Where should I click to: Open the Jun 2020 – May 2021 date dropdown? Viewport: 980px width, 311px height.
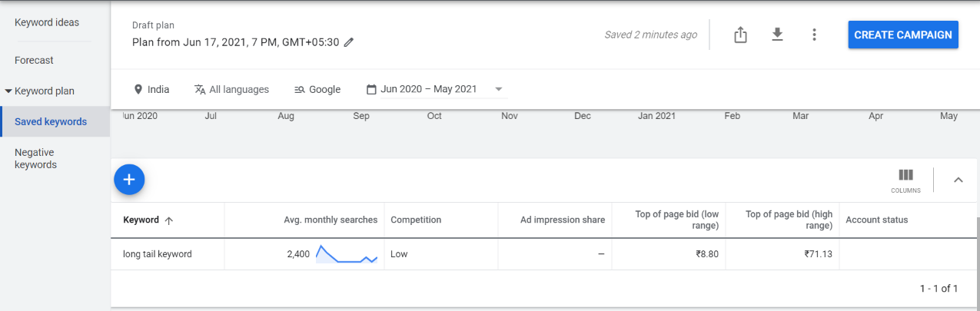coord(435,89)
